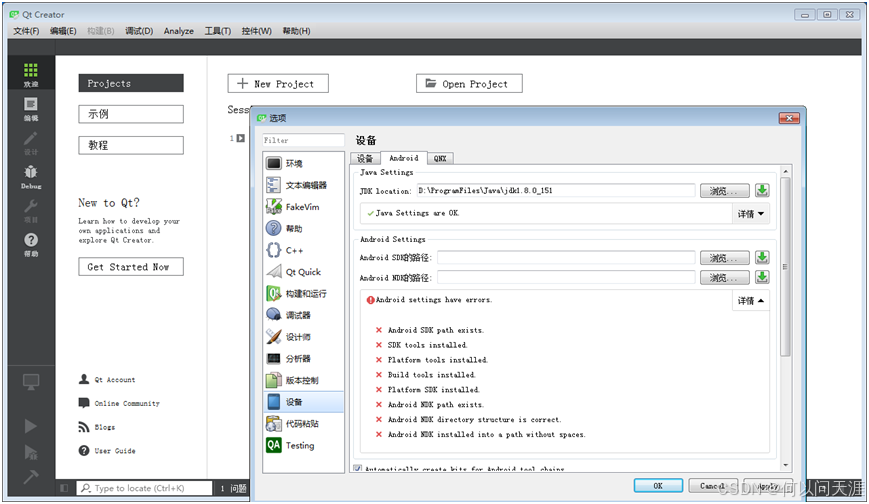Open 文件(F) menu
The height and width of the screenshot is (504, 869).
26,31
